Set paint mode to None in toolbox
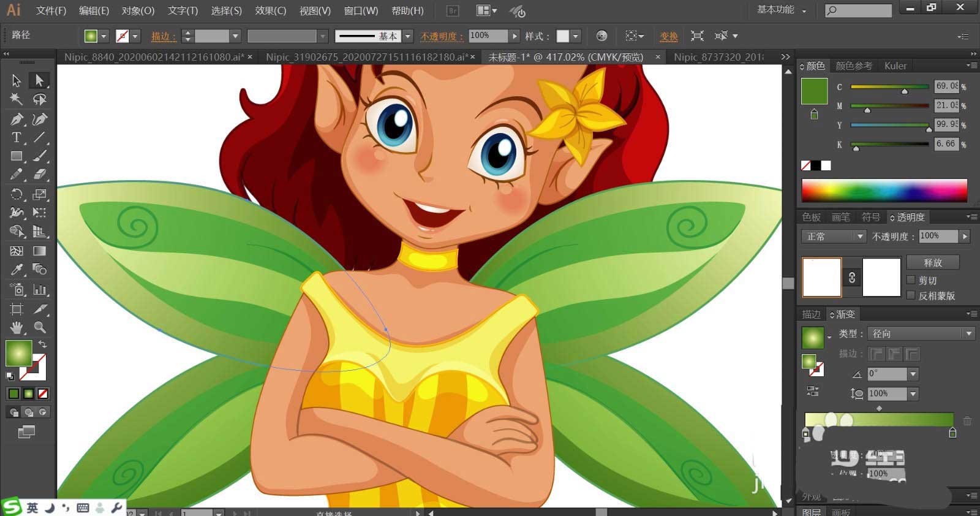Screen dimensions: 980x516 tap(43, 393)
